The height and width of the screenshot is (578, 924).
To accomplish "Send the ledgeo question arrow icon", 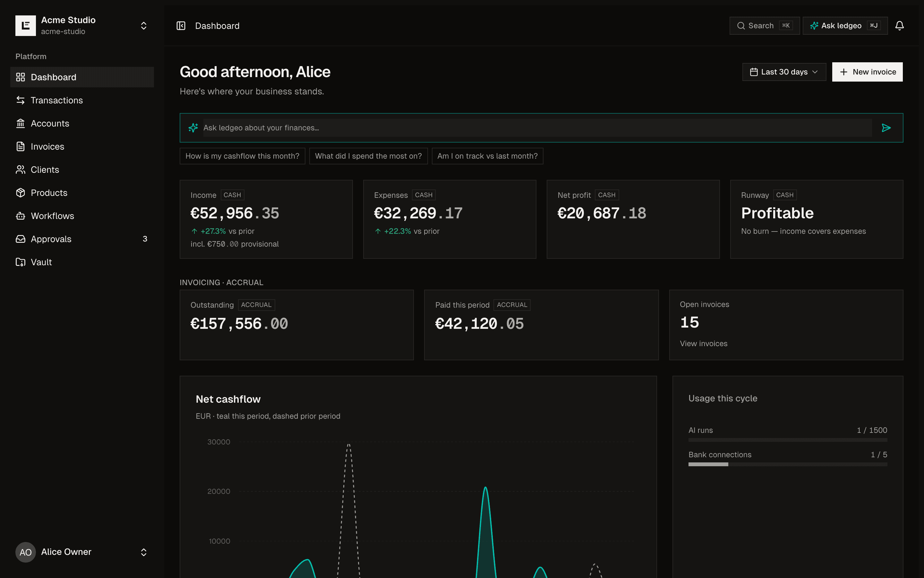I will pyautogui.click(x=886, y=128).
